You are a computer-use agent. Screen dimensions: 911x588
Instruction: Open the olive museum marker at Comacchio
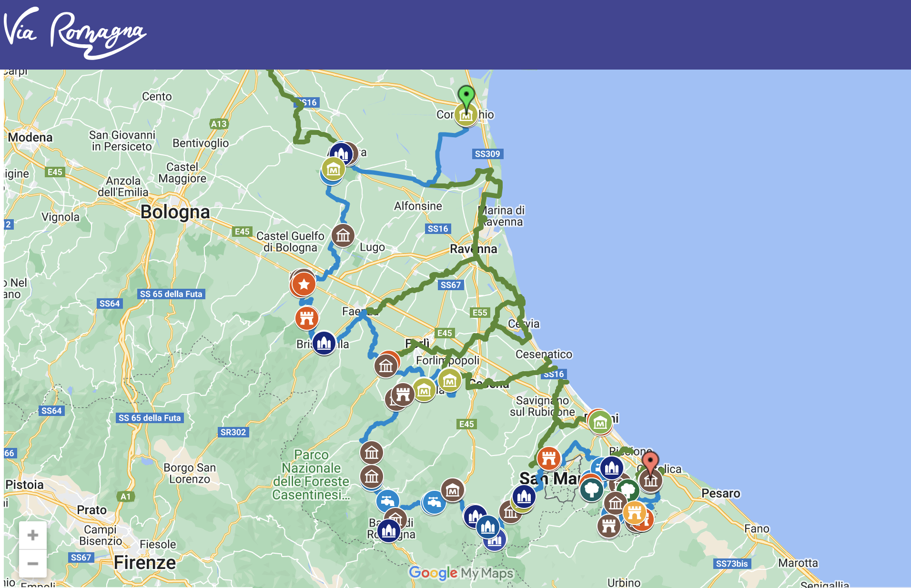(x=466, y=115)
